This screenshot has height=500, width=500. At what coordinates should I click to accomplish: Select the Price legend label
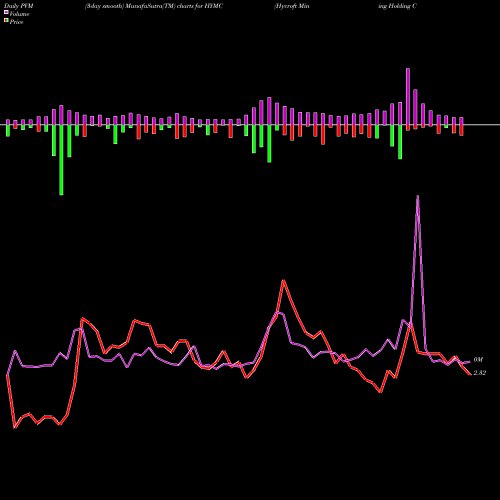pyautogui.click(x=16, y=22)
